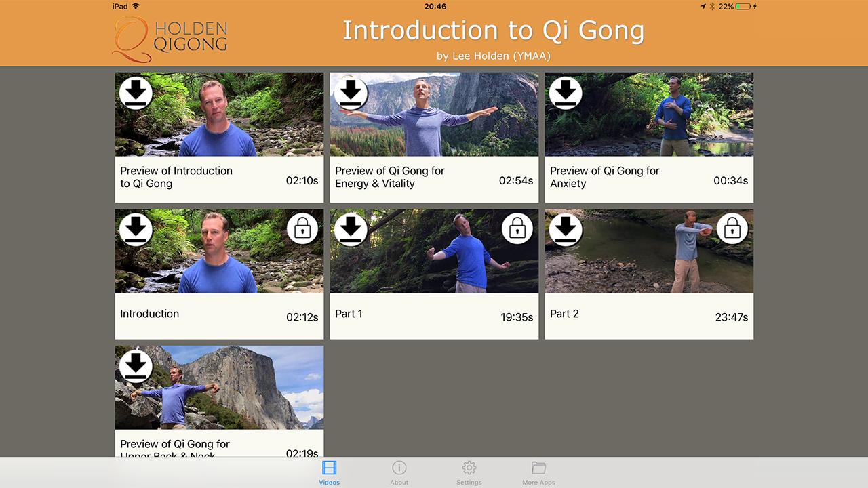The image size is (868, 488).
Task: Unlock the Introduction video via lock icon
Action: point(302,229)
